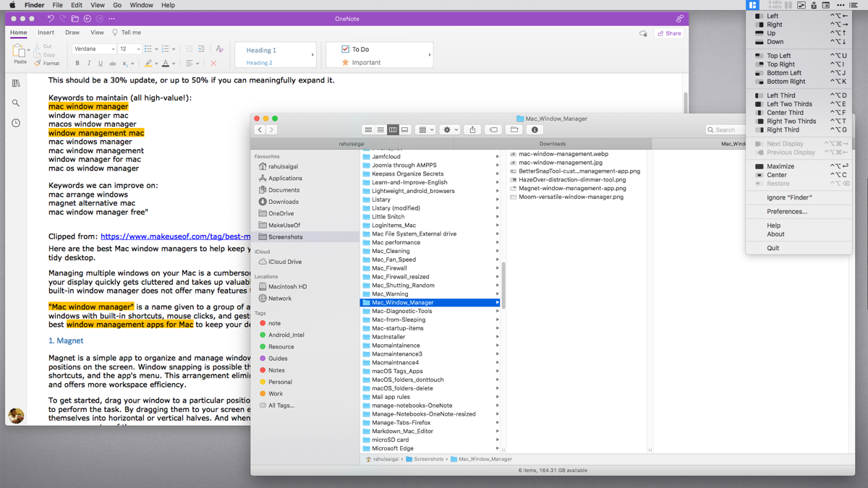
Task: Click the Share button in OneNote
Action: pyautogui.click(x=669, y=33)
